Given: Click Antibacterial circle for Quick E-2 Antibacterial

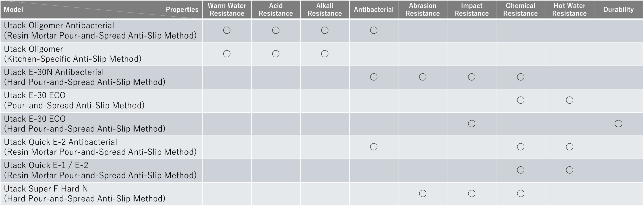Looking at the screenshot, I should (374, 147).
